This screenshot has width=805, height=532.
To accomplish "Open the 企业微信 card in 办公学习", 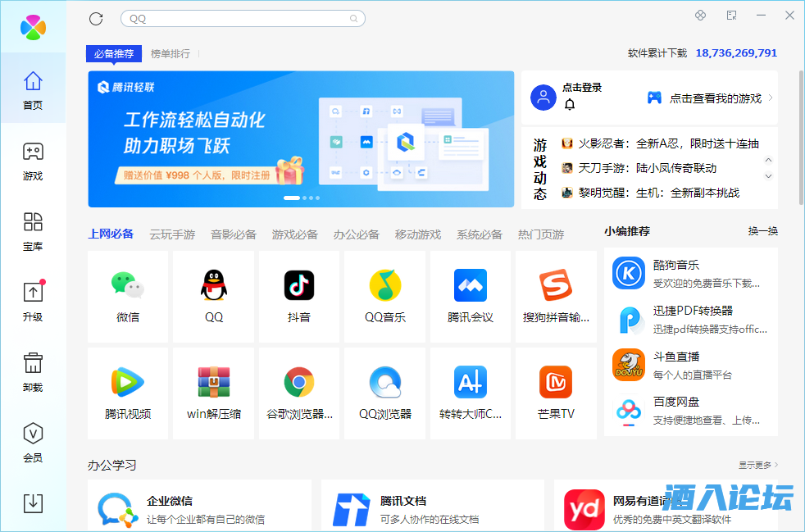I will pos(199,506).
